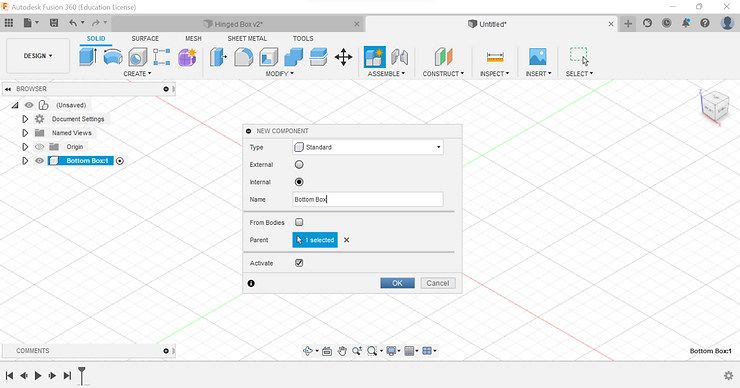
Task: Select the New Component icon in Assemble
Action: 375,57
